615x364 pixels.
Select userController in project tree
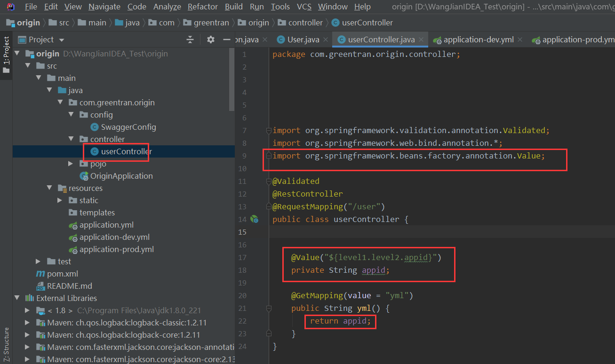(126, 151)
